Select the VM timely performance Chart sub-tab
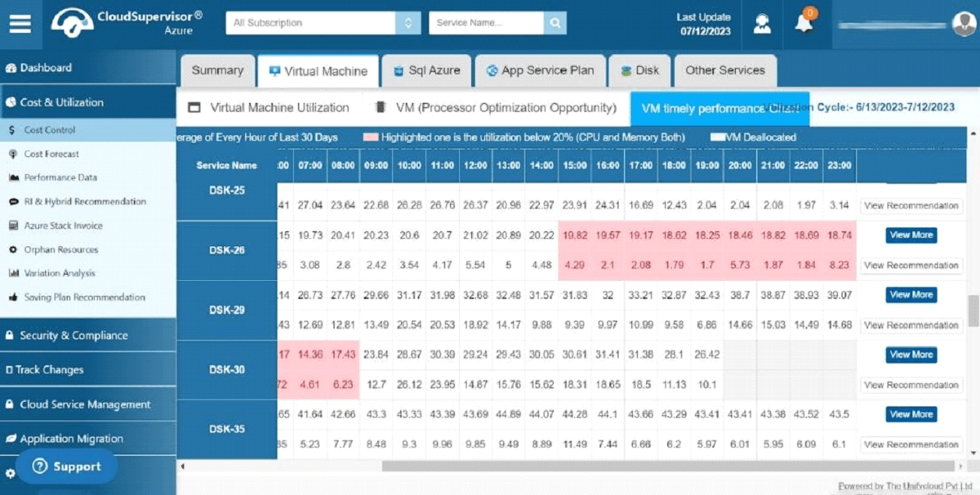This screenshot has height=495, width=980. (x=719, y=109)
